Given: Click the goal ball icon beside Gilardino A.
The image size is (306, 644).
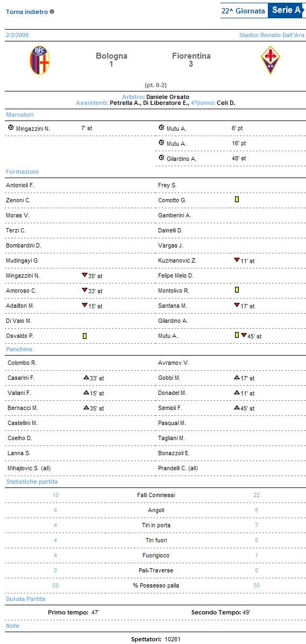Looking at the screenshot, I should pos(161,158).
